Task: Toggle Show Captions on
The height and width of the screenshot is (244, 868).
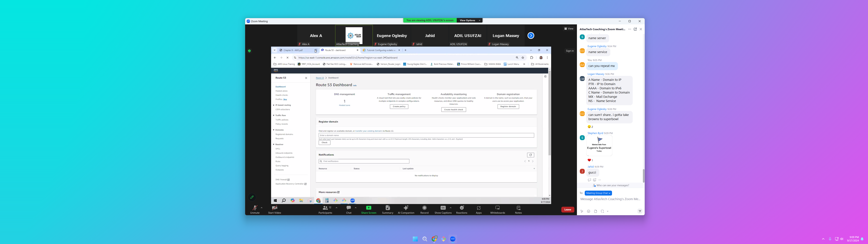Action: point(443,208)
